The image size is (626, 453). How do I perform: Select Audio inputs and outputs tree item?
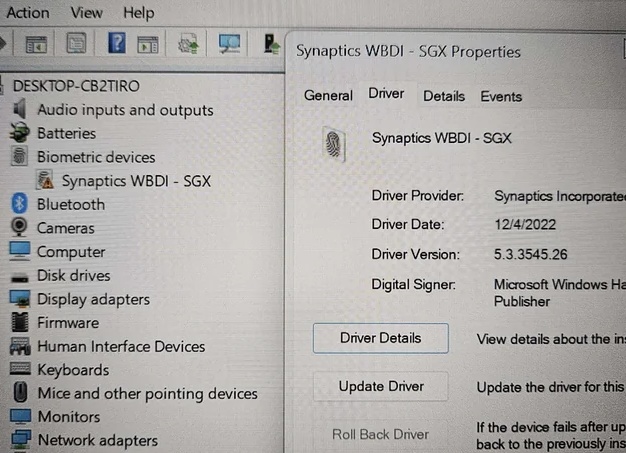[x=125, y=110]
